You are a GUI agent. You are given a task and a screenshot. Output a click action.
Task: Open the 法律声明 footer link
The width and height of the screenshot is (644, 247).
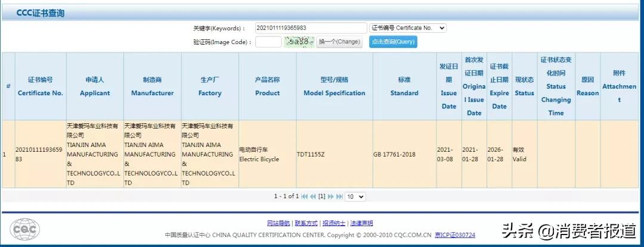coord(361,223)
